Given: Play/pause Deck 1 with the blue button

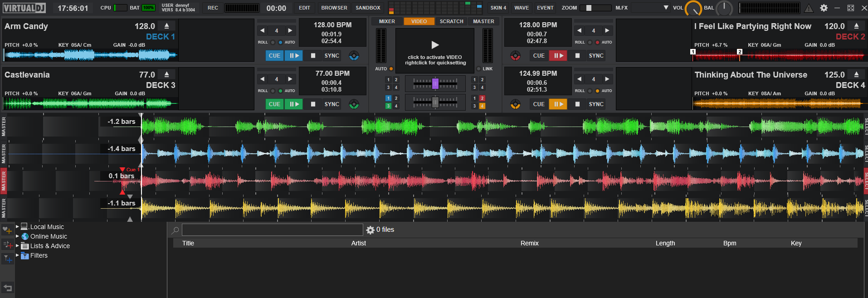Looking at the screenshot, I should click(x=294, y=56).
